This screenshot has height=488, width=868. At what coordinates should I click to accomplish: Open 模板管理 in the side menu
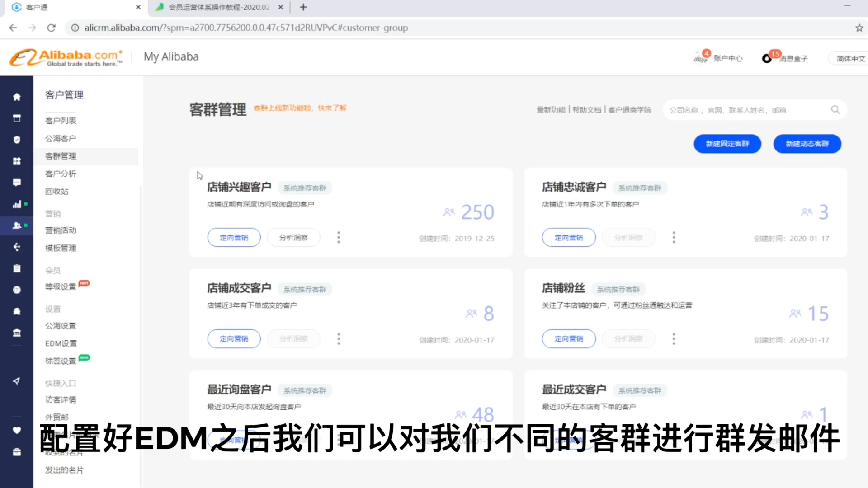(x=61, y=248)
